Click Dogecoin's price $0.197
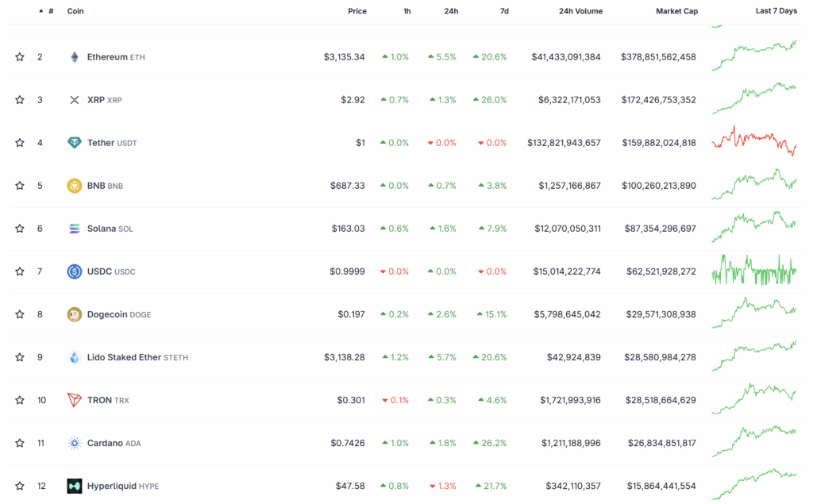This screenshot has width=813, height=504. tap(351, 314)
